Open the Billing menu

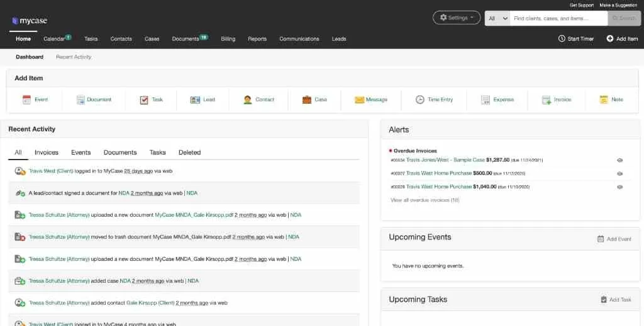coord(228,38)
